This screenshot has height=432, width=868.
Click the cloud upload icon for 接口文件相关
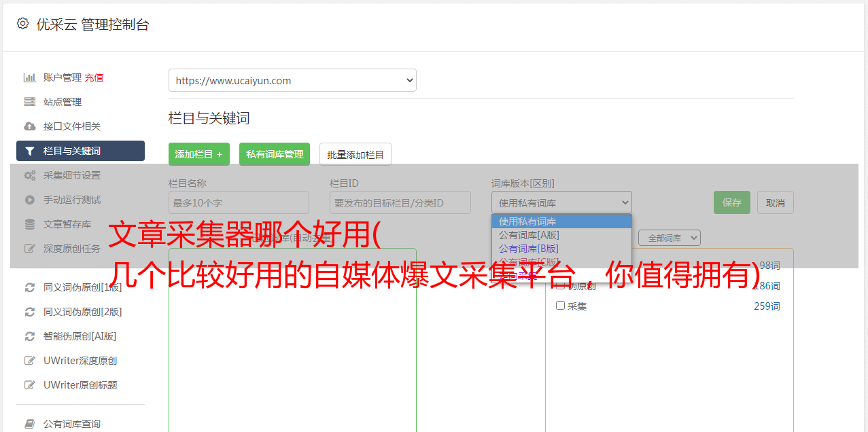30,126
